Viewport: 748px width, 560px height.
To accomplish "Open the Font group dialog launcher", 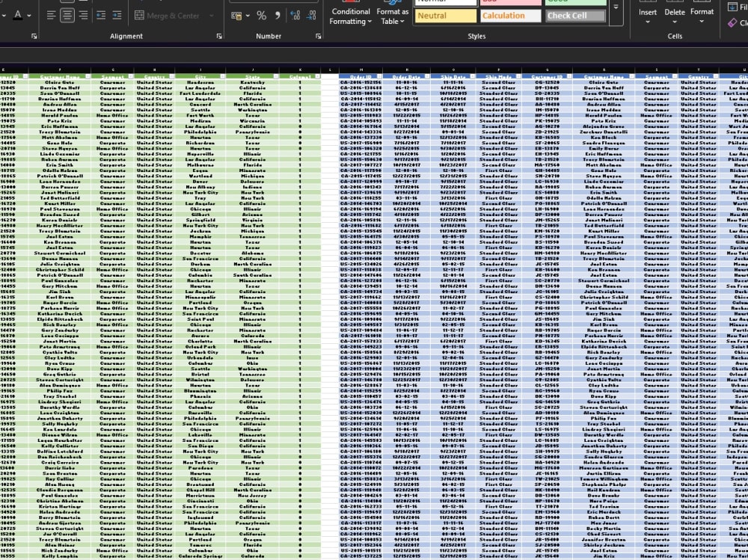I will pyautogui.click(x=34, y=36).
